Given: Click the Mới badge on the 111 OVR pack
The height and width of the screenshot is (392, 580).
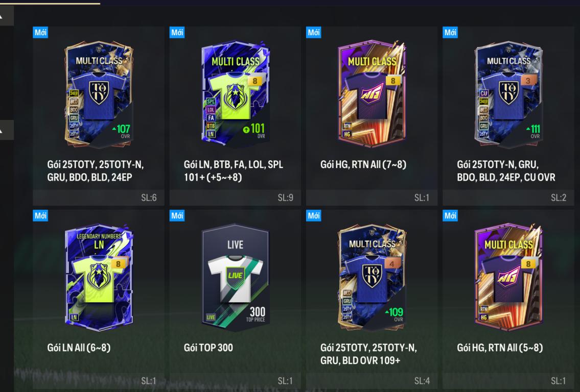Looking at the screenshot, I should [450, 32].
